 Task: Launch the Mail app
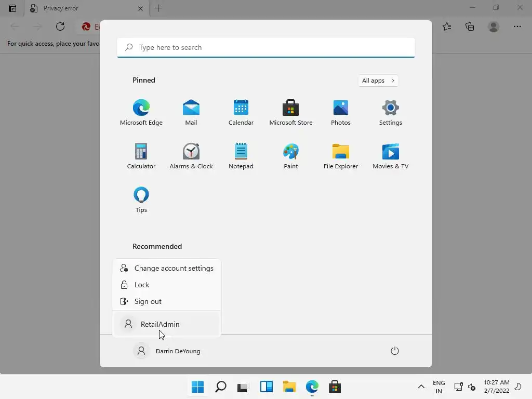point(191,113)
